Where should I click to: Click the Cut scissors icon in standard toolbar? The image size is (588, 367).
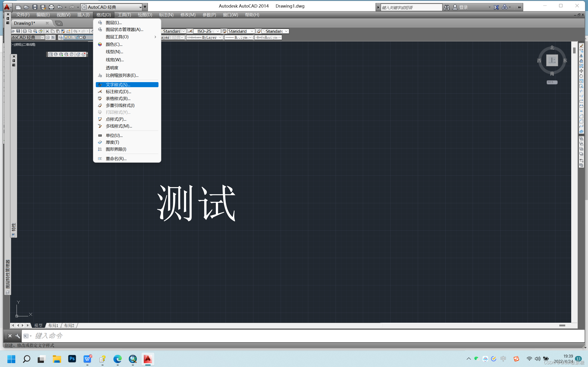[x=47, y=31]
